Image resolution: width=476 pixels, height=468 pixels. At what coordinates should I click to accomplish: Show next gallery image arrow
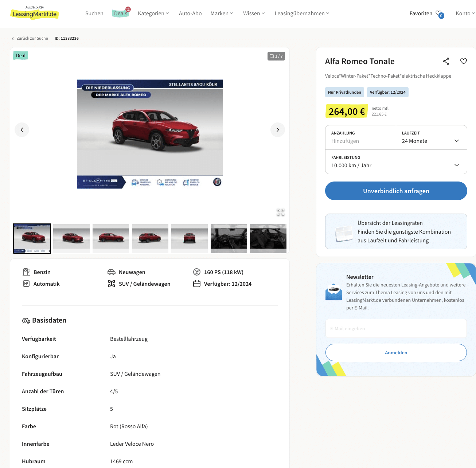[278, 130]
